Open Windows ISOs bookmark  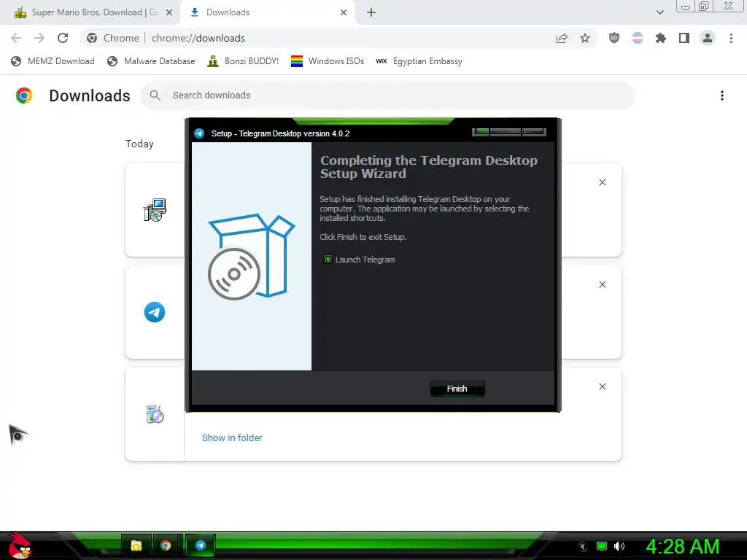click(x=328, y=61)
